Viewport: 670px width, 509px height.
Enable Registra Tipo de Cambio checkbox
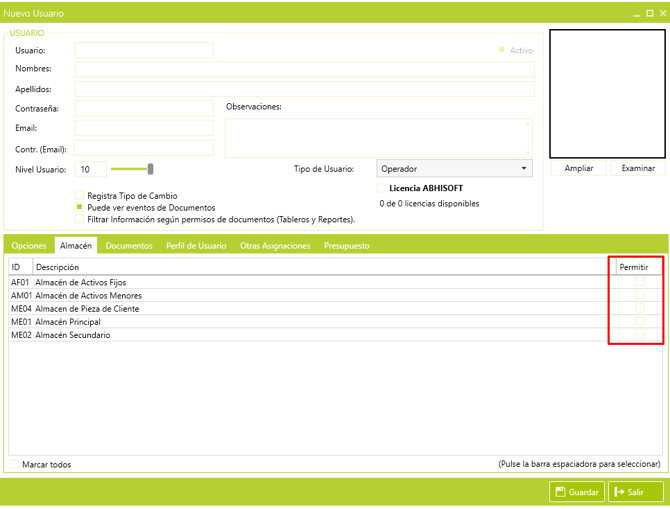[x=80, y=196]
